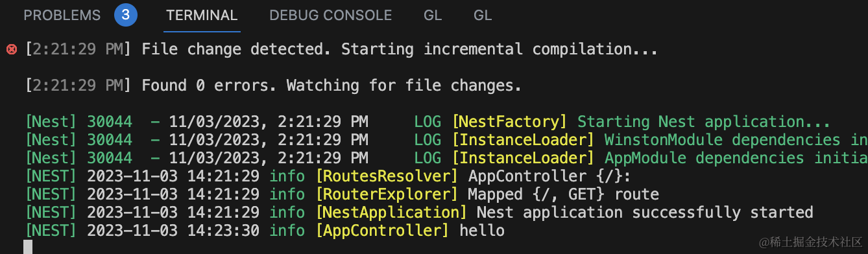Open the DEBUG CONSOLE tab
This screenshot has width=868, height=254.
click(330, 15)
